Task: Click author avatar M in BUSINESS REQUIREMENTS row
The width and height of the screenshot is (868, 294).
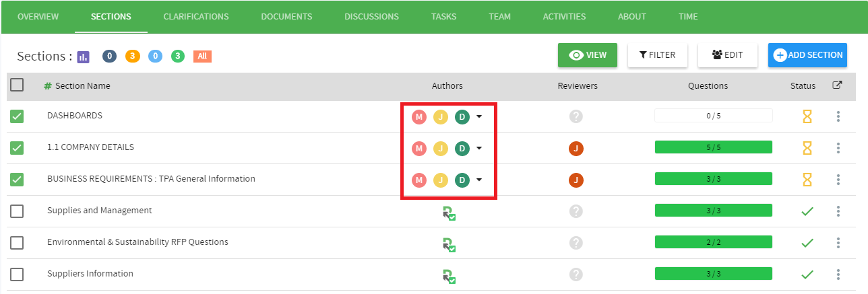Action: click(419, 180)
